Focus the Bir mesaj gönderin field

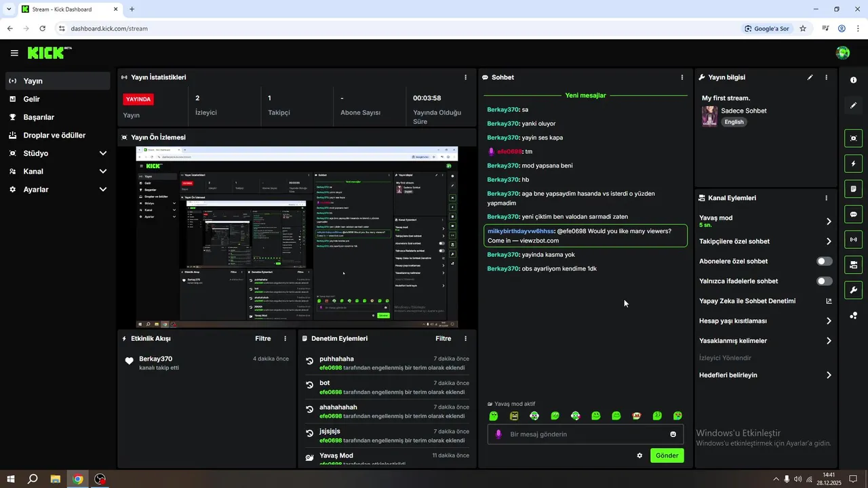[585, 434]
